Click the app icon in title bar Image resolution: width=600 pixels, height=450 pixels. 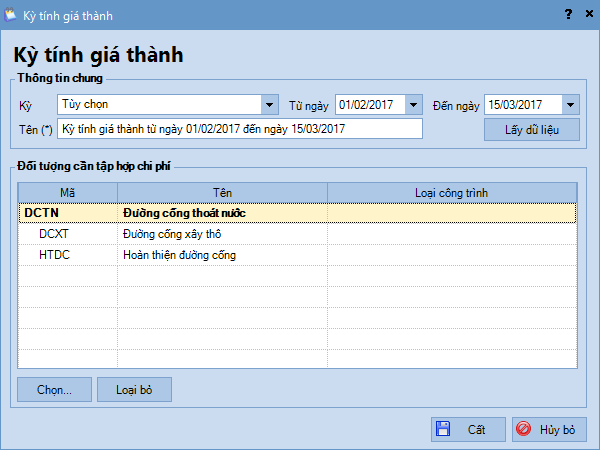(x=12, y=14)
